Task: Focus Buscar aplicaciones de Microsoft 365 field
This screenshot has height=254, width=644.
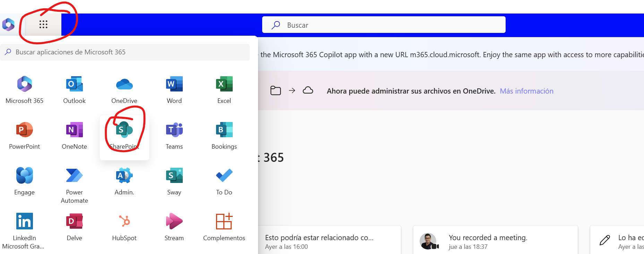Action: [x=125, y=52]
